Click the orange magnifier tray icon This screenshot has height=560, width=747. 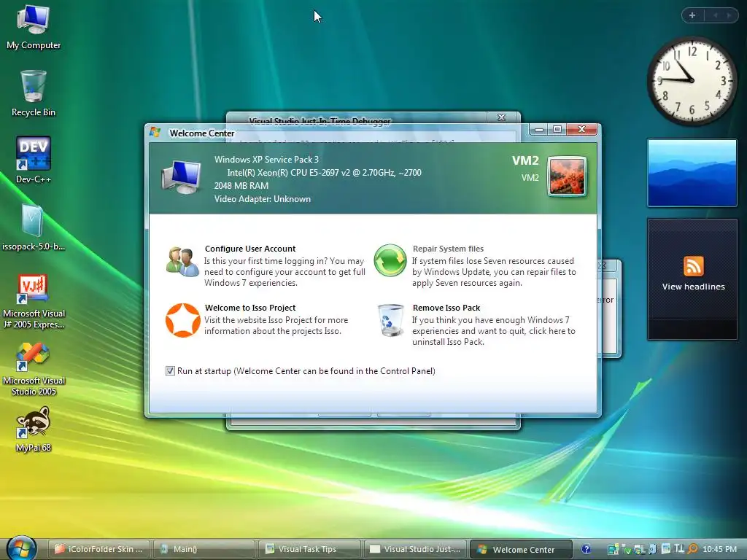[693, 549]
